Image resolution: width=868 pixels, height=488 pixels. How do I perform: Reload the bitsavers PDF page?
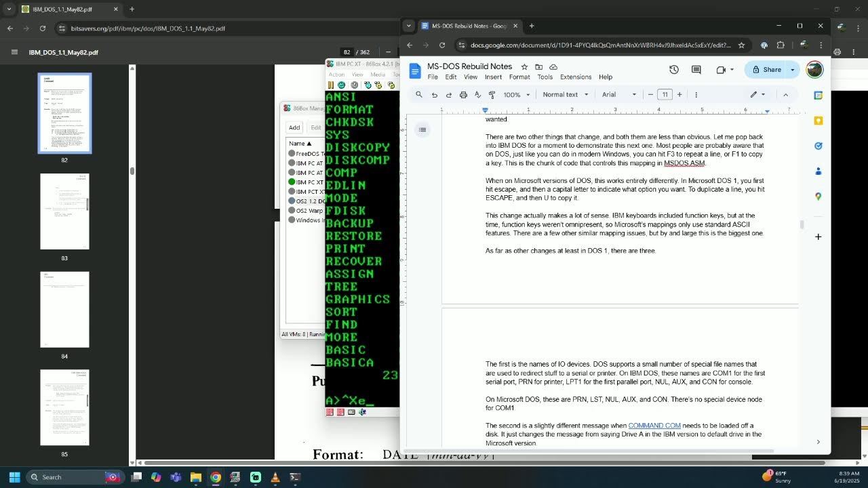click(43, 28)
